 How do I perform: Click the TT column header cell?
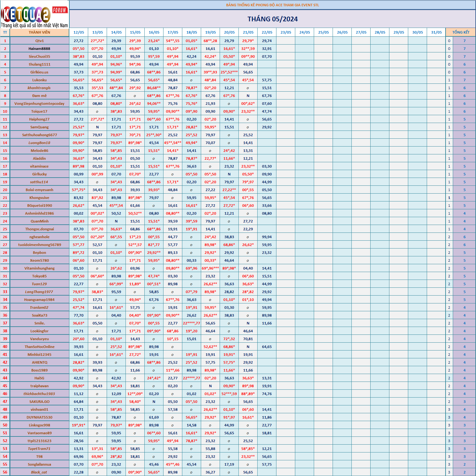coord(5,32)
